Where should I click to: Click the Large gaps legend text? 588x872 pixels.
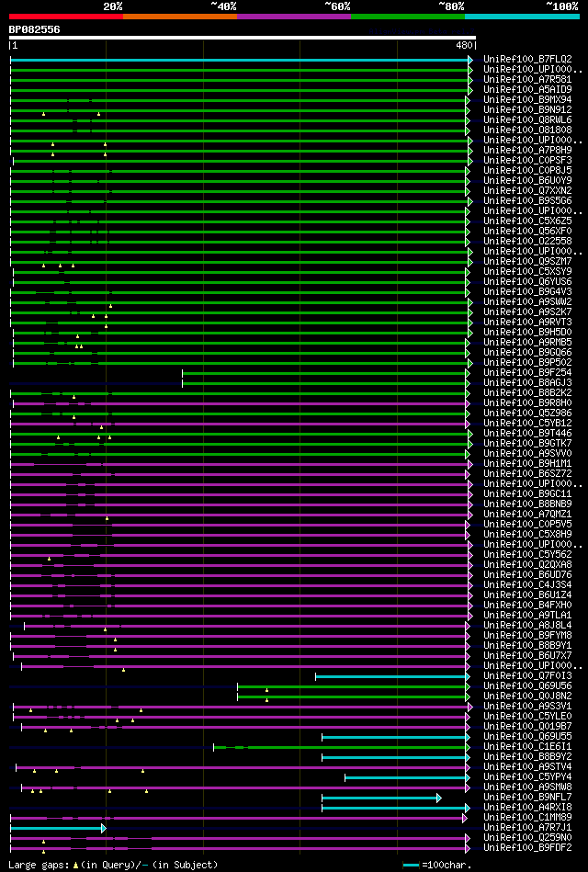click(x=114, y=865)
